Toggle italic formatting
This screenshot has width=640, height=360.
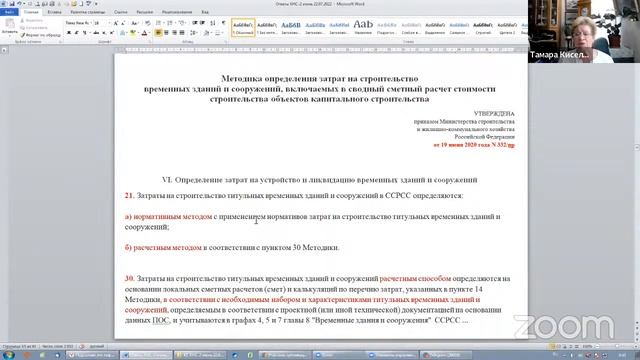point(76,33)
